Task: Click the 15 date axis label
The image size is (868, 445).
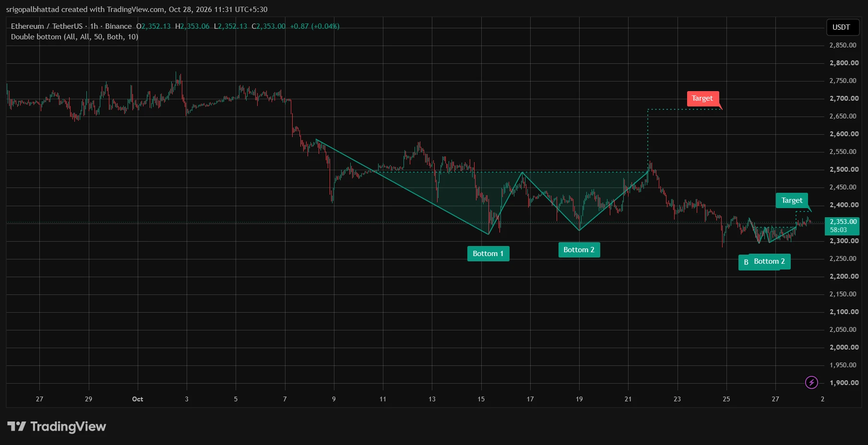Action: (481, 399)
